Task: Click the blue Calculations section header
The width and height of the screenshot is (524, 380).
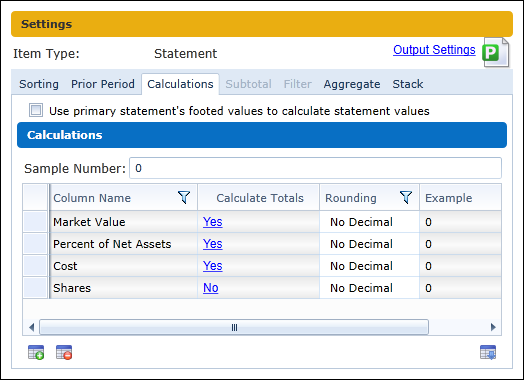Action: pos(262,135)
